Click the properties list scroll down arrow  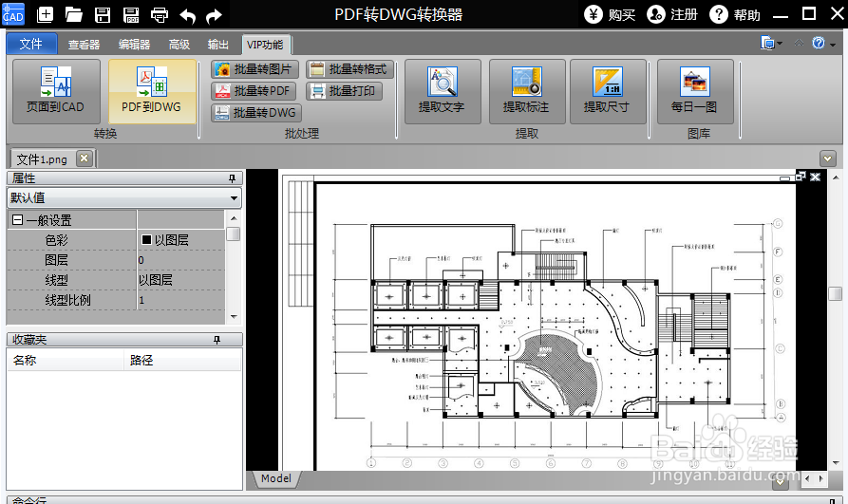pyautogui.click(x=234, y=317)
